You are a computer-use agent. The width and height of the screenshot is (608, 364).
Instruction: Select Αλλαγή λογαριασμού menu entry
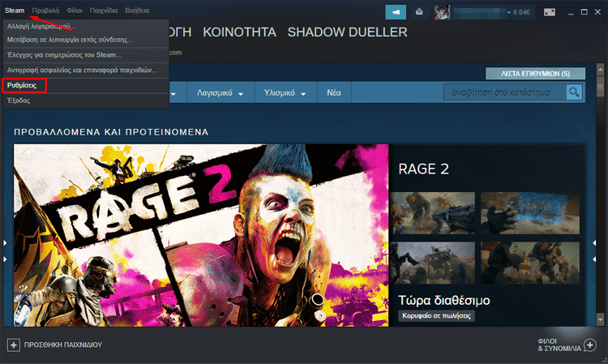click(x=86, y=27)
